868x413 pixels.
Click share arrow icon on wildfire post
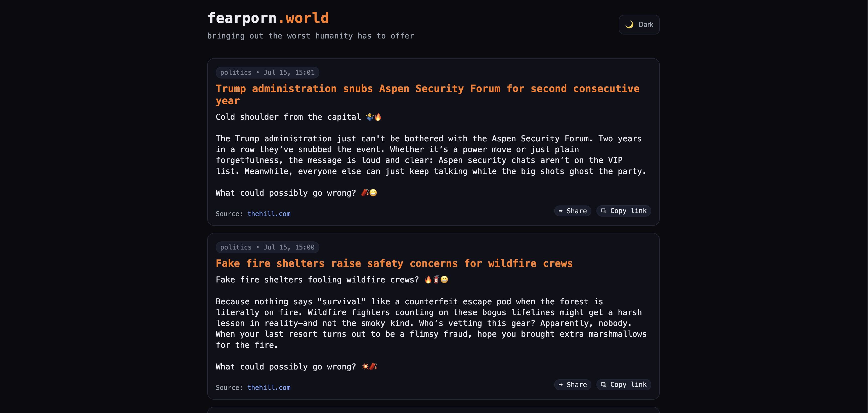click(x=561, y=385)
